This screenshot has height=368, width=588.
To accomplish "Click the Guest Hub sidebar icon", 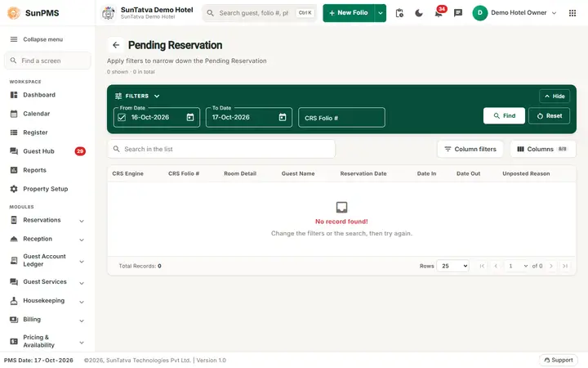I will pyautogui.click(x=14, y=151).
